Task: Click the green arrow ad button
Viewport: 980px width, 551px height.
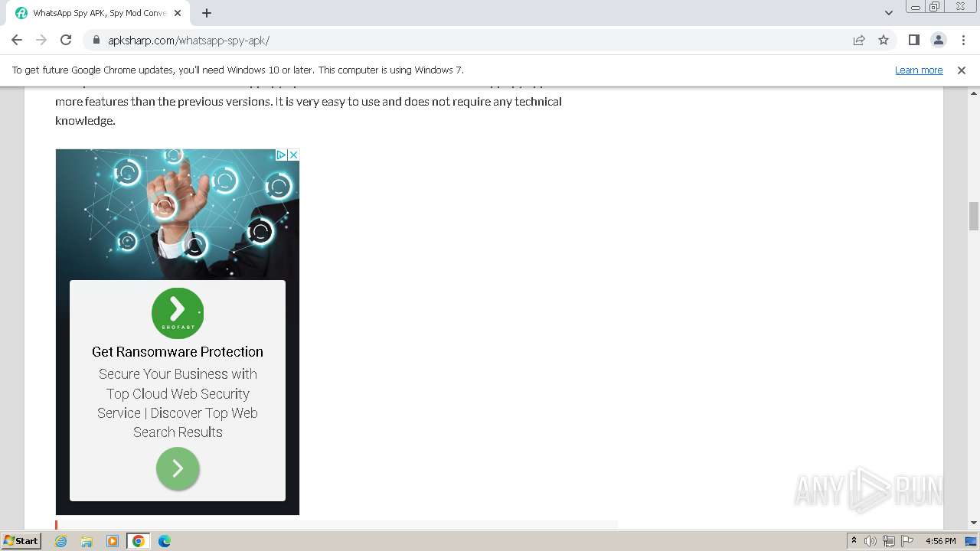Action: (x=178, y=468)
